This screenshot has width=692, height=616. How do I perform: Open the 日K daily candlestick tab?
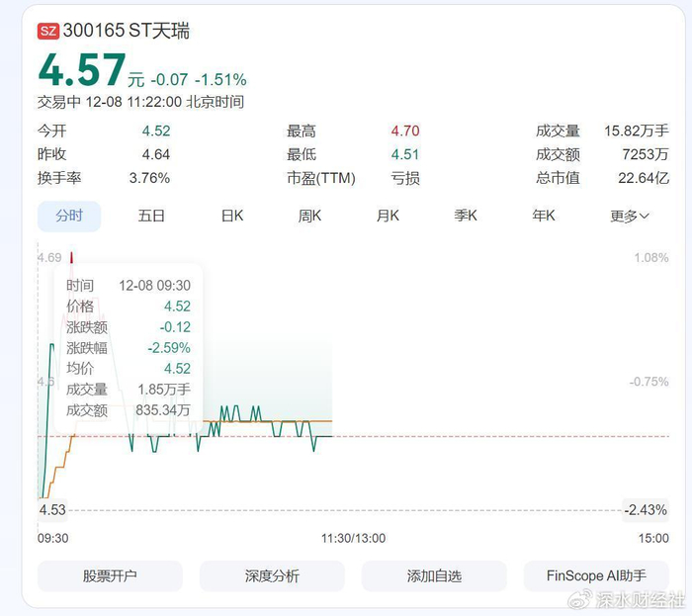point(232,216)
